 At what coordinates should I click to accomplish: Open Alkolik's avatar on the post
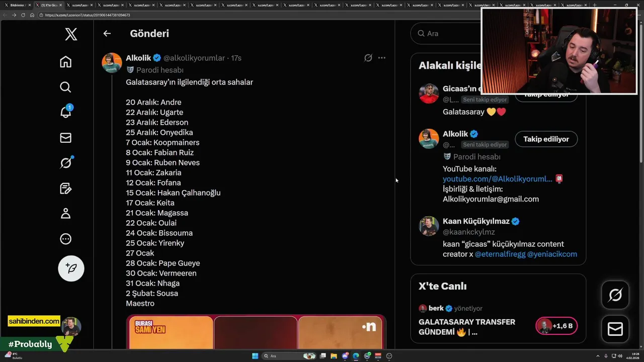click(x=112, y=63)
